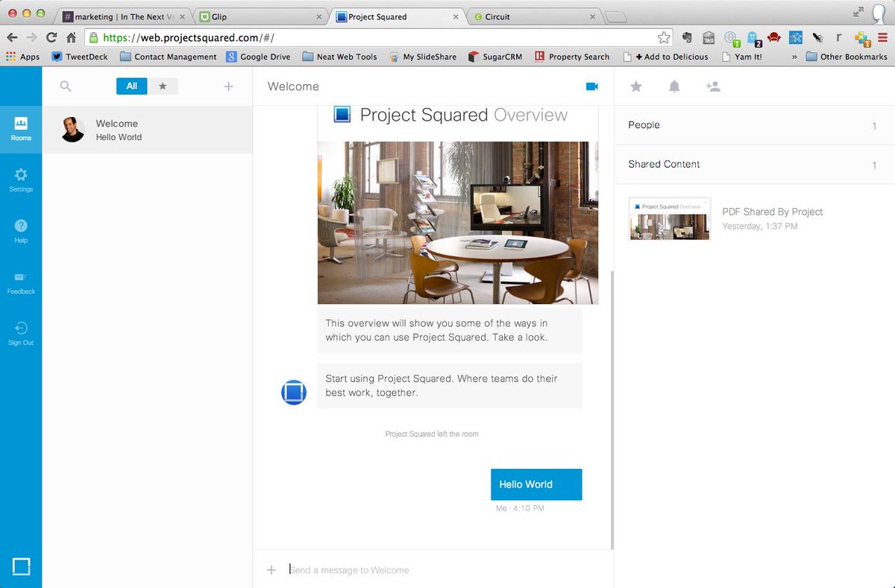Viewport: 895px width, 588px height.
Task: Open the shared PDF thumbnail in right panel
Action: click(x=670, y=218)
